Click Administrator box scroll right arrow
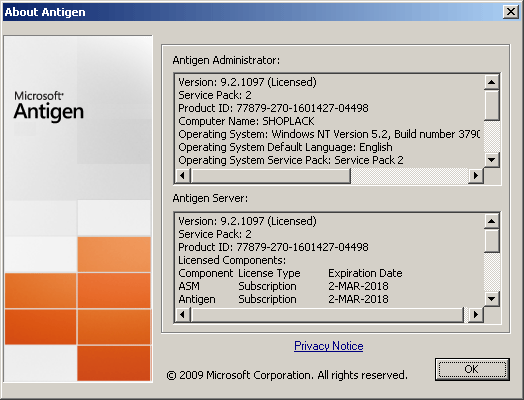The width and height of the screenshot is (524, 400). 476,175
